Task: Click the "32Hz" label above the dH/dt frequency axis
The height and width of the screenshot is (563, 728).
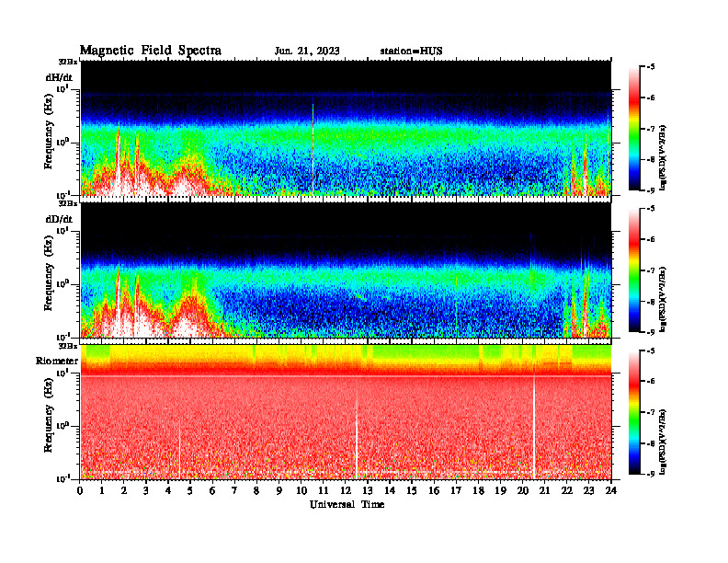Action: pyautogui.click(x=68, y=62)
